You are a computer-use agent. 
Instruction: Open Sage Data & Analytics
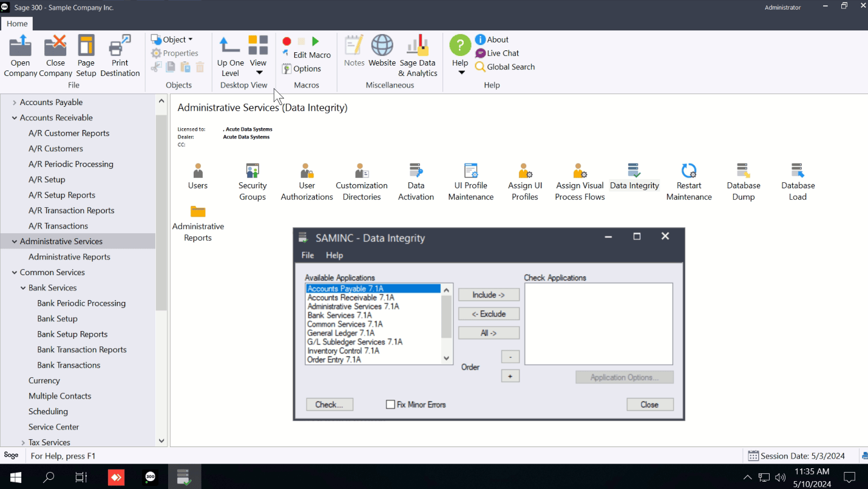[x=418, y=56]
